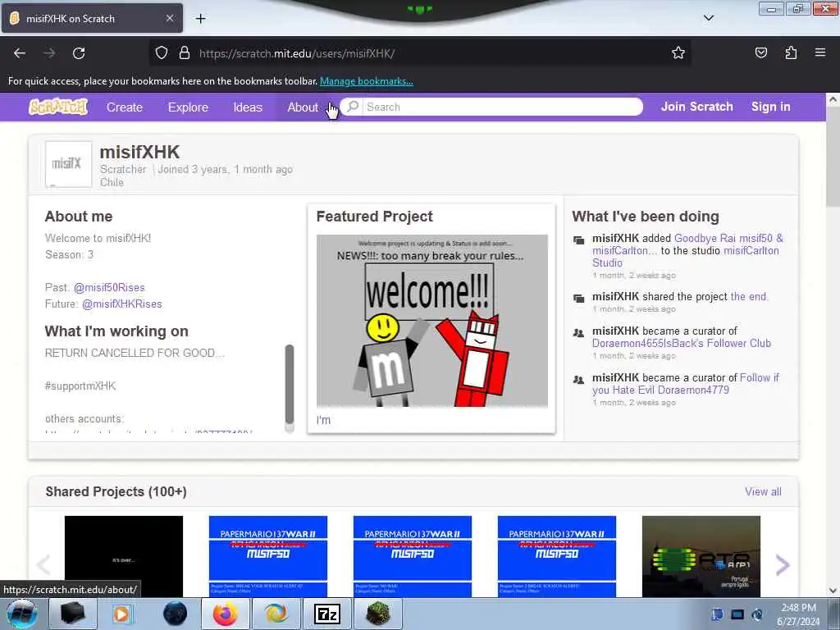Open the Thunderbird-like swirl taskbar icon
840x630 pixels.
(276, 614)
